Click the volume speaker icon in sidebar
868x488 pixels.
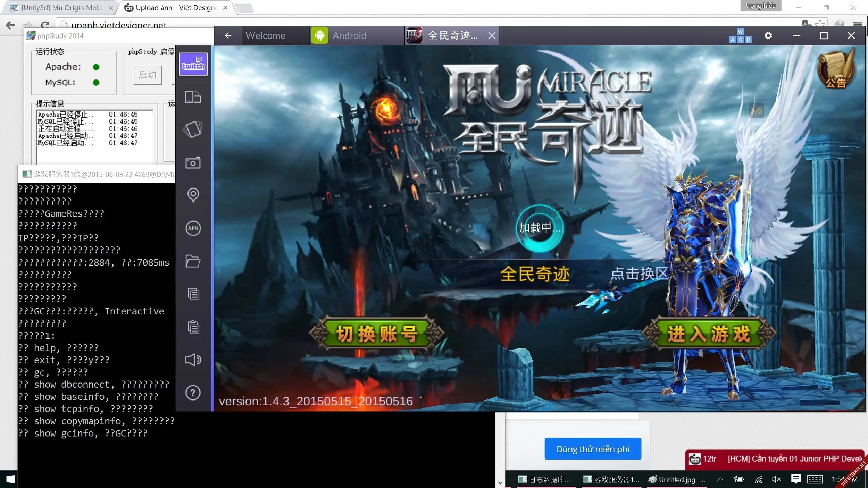(x=193, y=360)
